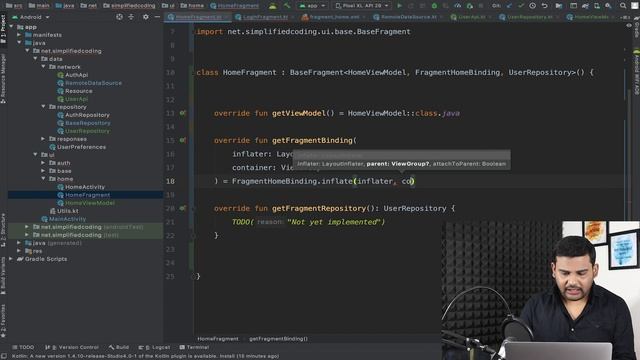Click override gutter icon beside getViewModel line
The image size is (640, 360).
click(x=182, y=113)
